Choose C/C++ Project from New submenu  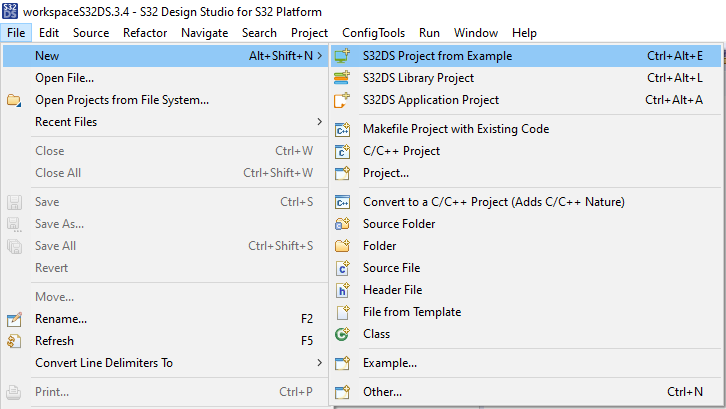[x=401, y=151]
